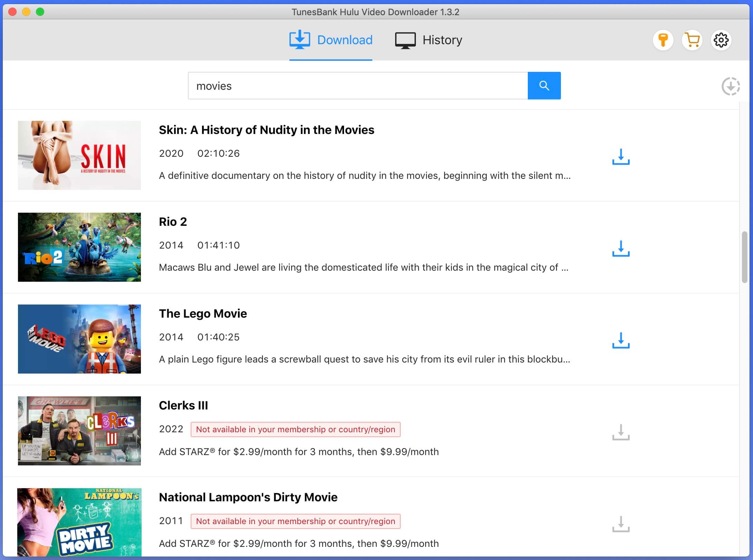The height and width of the screenshot is (560, 753).
Task: Click the shopping cart icon
Action: click(x=692, y=40)
